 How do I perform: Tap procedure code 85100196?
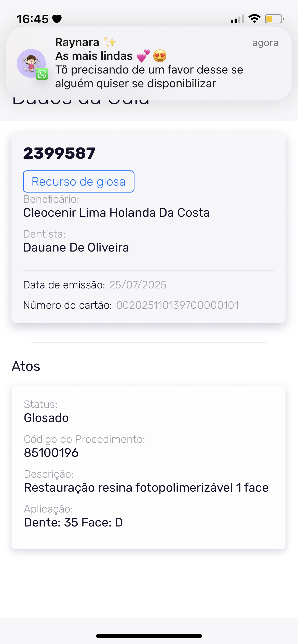(x=51, y=453)
